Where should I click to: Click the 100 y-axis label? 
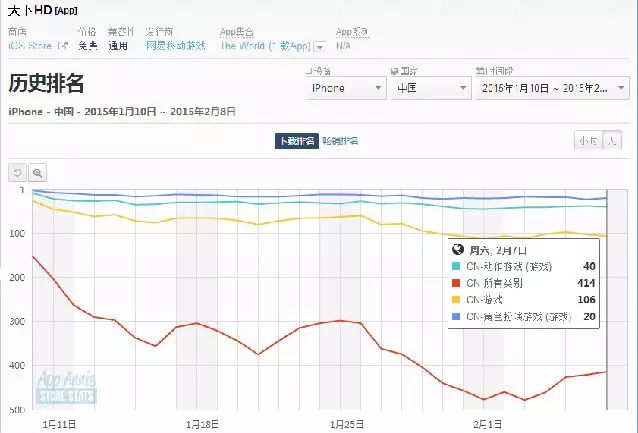[x=17, y=234]
